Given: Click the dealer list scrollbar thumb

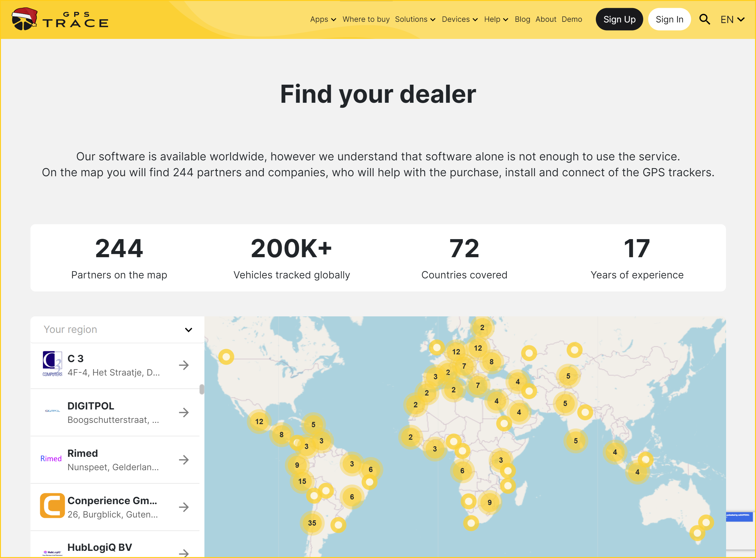Looking at the screenshot, I should tap(202, 389).
